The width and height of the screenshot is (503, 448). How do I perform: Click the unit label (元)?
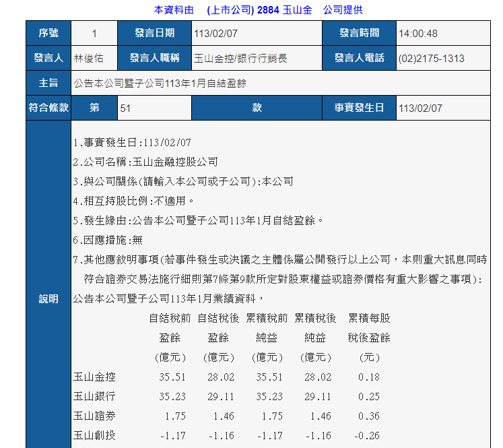click(x=370, y=358)
